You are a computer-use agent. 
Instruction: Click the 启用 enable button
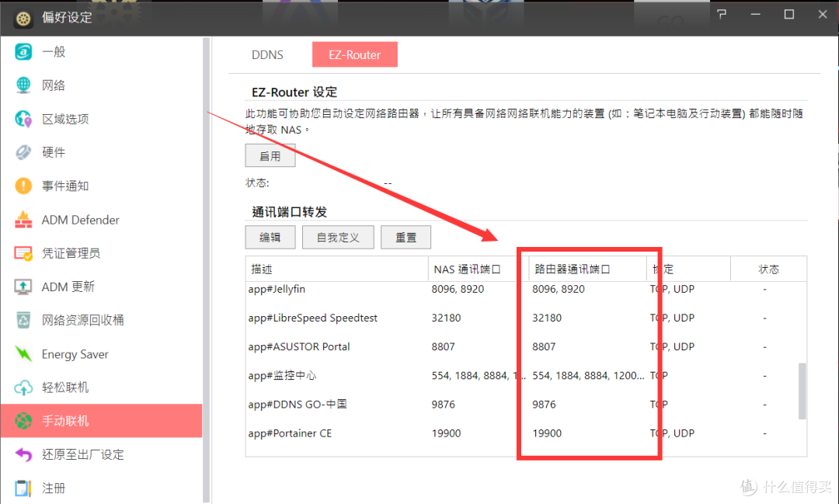[x=270, y=155]
